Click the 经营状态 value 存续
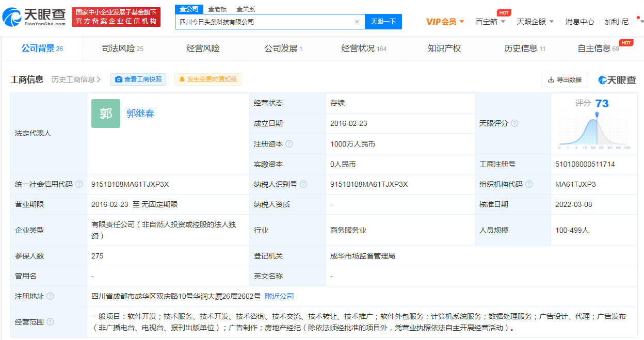The width and height of the screenshot is (644, 340). click(x=337, y=103)
